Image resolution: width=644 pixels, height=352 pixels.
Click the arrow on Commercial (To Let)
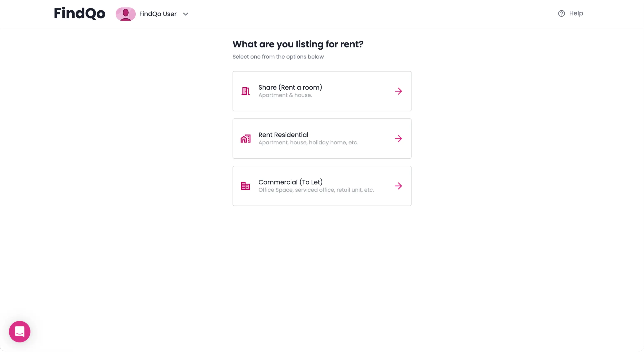tap(399, 186)
